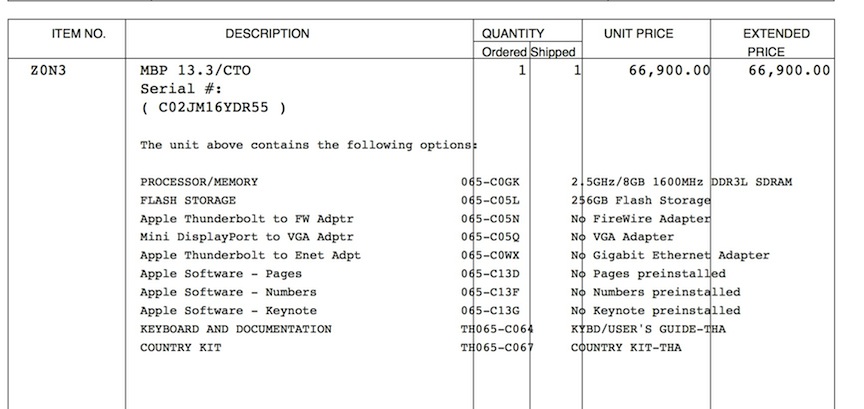Click part code 065-C05N
This screenshot has width=864, height=409.
(x=490, y=219)
